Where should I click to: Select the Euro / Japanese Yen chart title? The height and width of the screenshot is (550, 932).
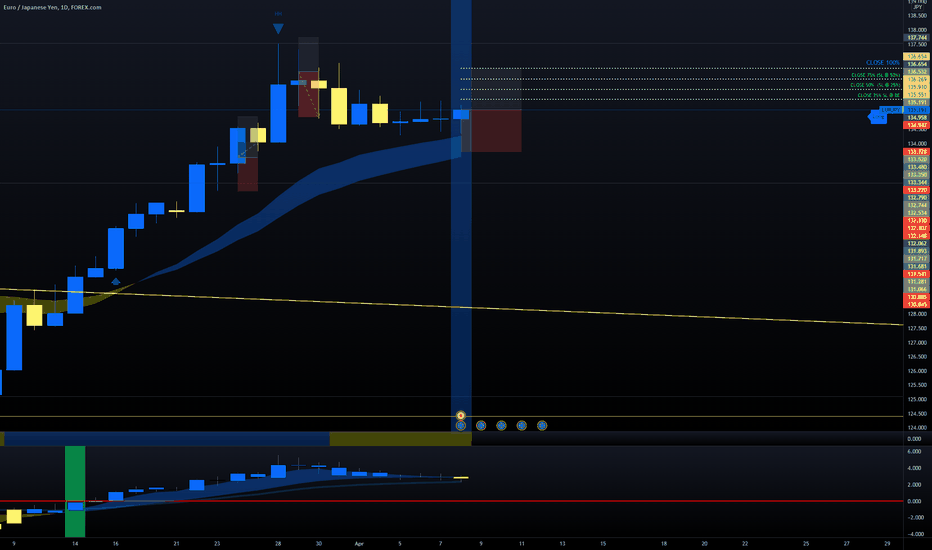(x=52, y=7)
